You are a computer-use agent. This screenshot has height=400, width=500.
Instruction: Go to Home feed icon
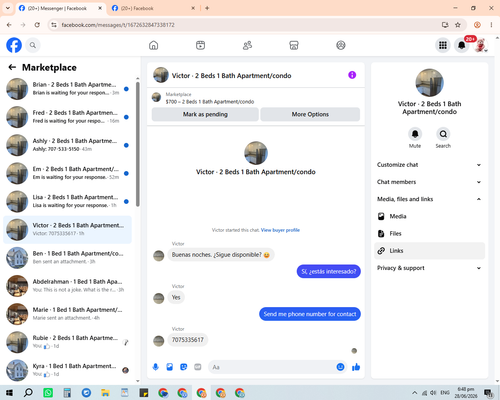[x=154, y=45]
